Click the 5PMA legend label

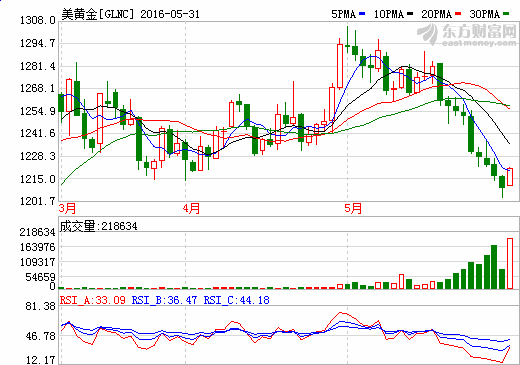point(343,14)
